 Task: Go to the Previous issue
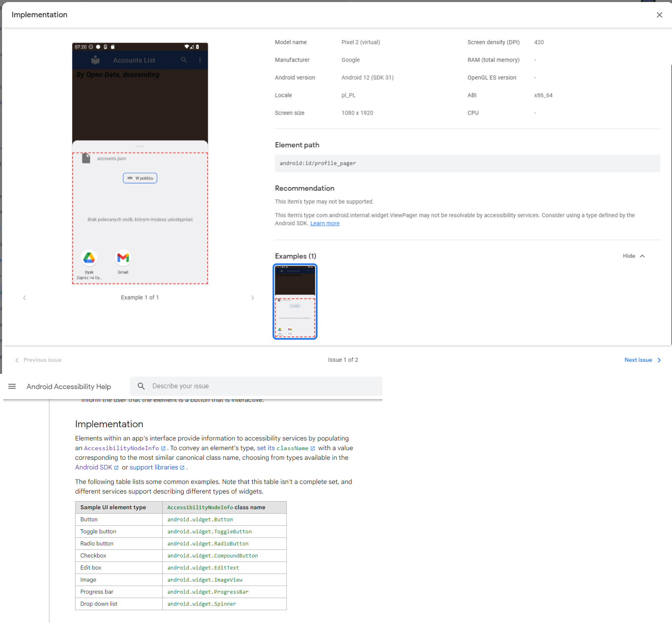coord(39,360)
